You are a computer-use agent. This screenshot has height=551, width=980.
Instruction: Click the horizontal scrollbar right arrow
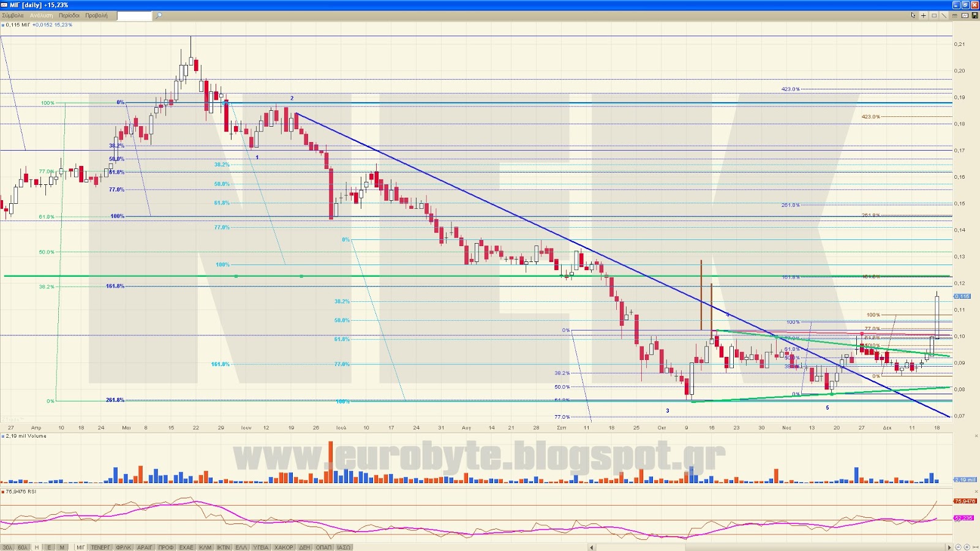(x=949, y=547)
